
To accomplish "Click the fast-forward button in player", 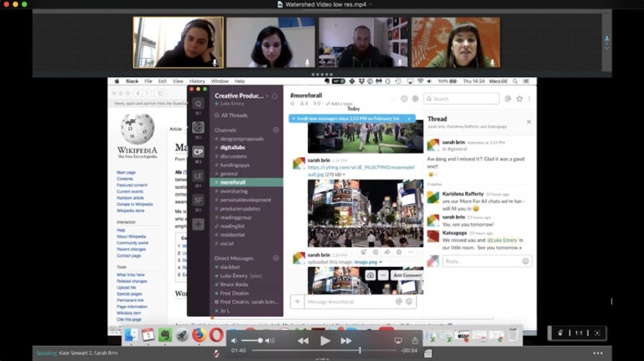I will point(345,341).
